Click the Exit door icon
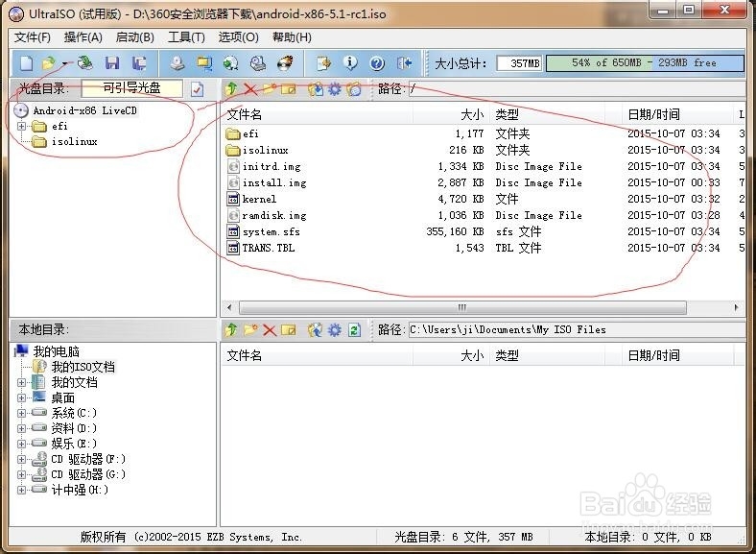The width and height of the screenshot is (756, 554). click(404, 63)
